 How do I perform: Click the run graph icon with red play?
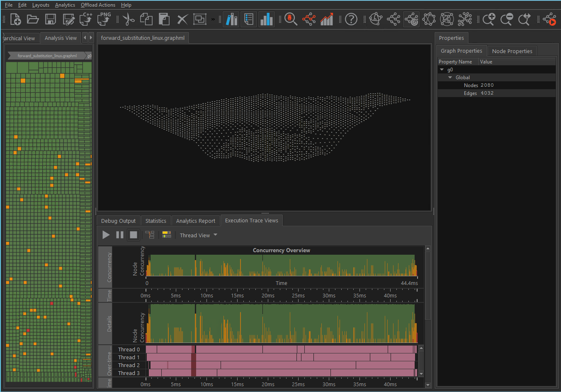coord(550,19)
